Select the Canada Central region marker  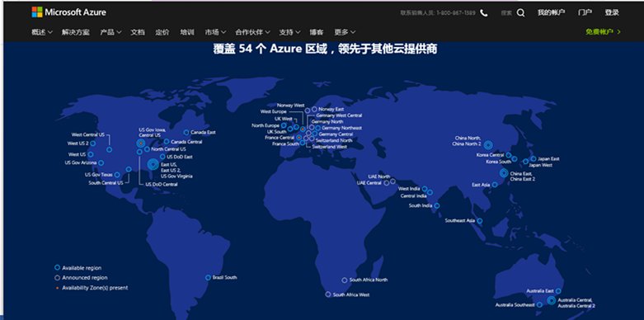(x=167, y=142)
